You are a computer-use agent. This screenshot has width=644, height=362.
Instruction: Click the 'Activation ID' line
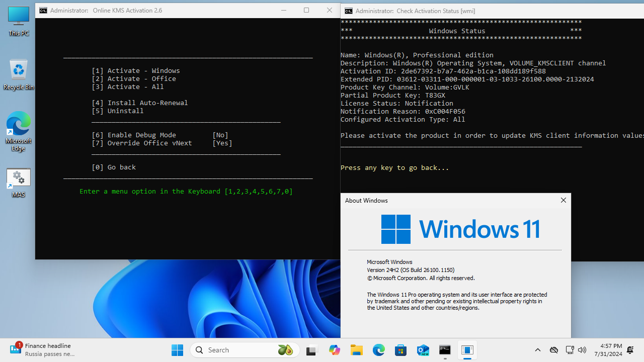click(x=443, y=71)
